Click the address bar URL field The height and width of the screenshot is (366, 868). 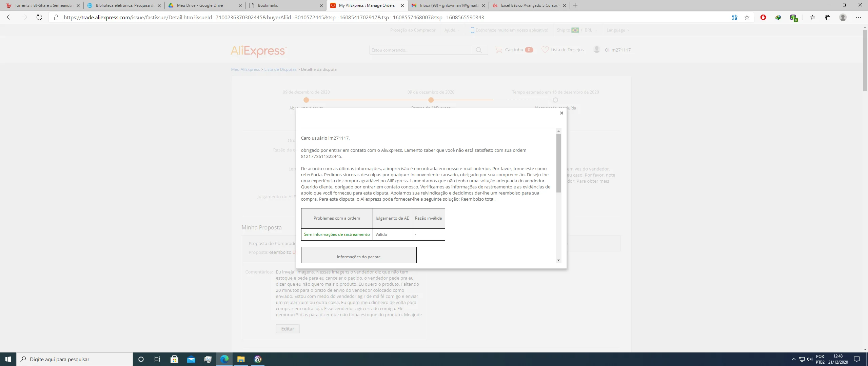coord(273,17)
